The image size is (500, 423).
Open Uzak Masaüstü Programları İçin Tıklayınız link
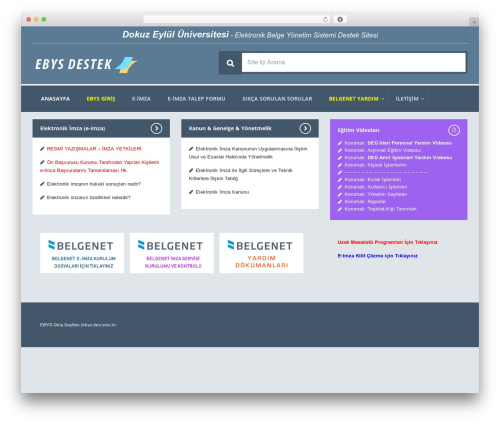pos(387,242)
